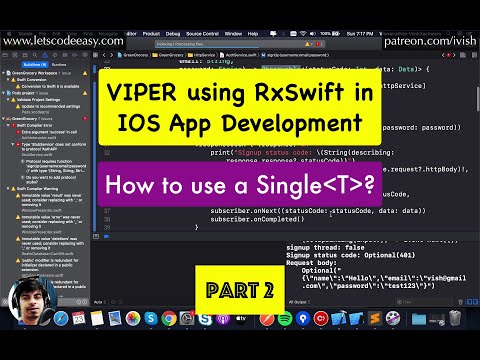This screenshot has width=480, height=360.
Task: Hide the debug area with its toggle
Action: pyautogui.click(x=96, y=236)
